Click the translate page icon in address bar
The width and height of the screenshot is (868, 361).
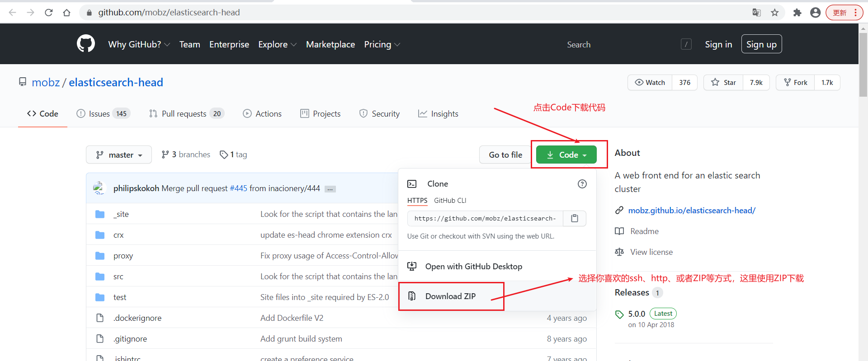[756, 13]
